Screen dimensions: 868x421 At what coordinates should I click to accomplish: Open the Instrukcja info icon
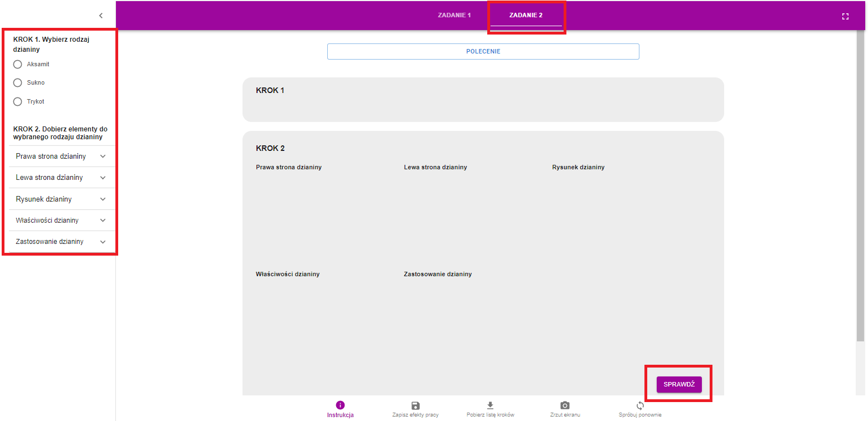point(341,405)
